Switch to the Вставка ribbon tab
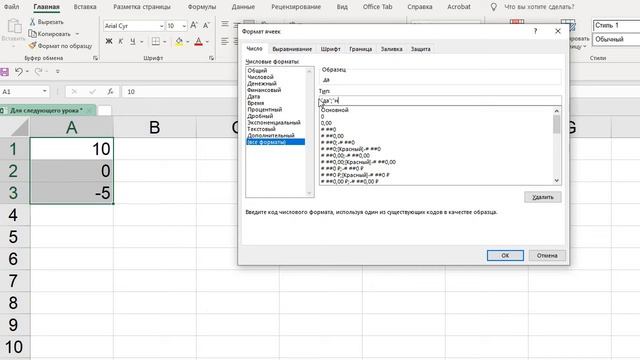640x360 pixels. 85,7
